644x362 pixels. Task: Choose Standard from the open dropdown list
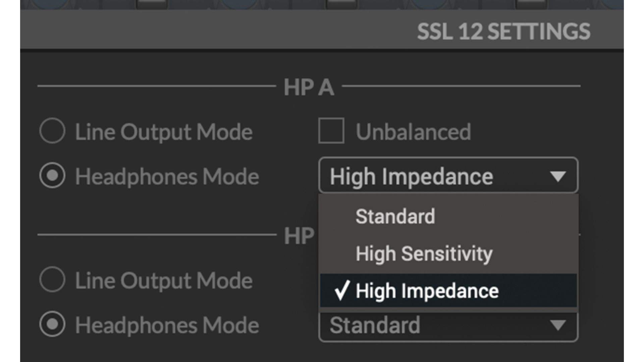tap(395, 216)
